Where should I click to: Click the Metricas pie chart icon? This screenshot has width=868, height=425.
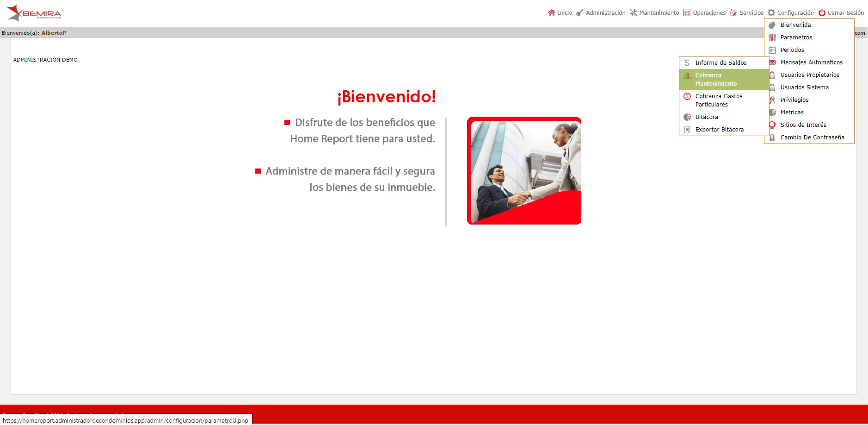tap(772, 112)
